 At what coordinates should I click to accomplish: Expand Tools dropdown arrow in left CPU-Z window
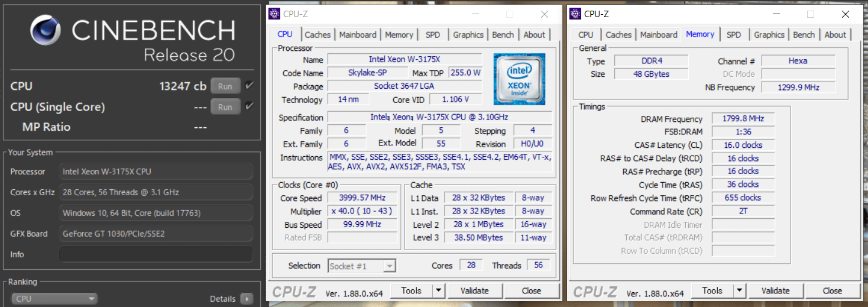(x=438, y=290)
